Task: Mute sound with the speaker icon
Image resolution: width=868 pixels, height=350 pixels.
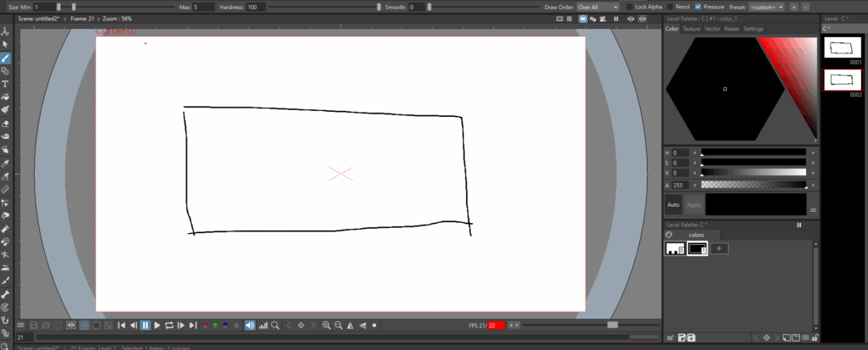Action: pyautogui.click(x=249, y=325)
